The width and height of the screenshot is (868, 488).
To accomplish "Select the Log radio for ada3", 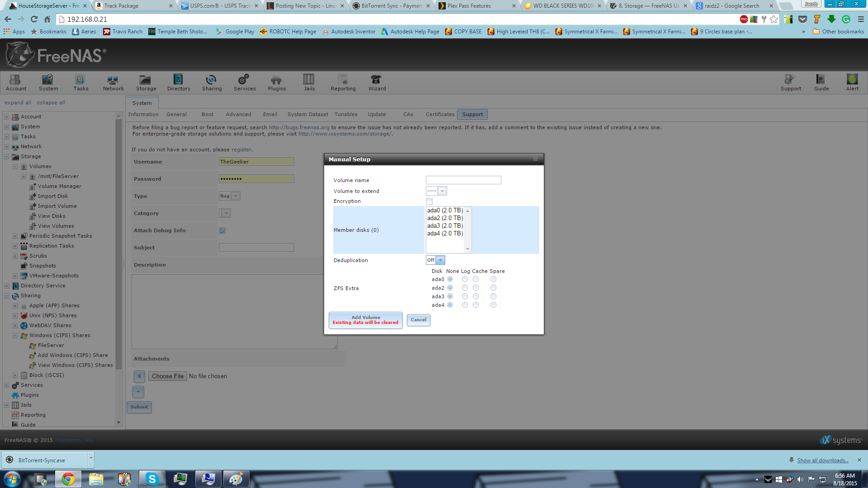I will click(465, 296).
